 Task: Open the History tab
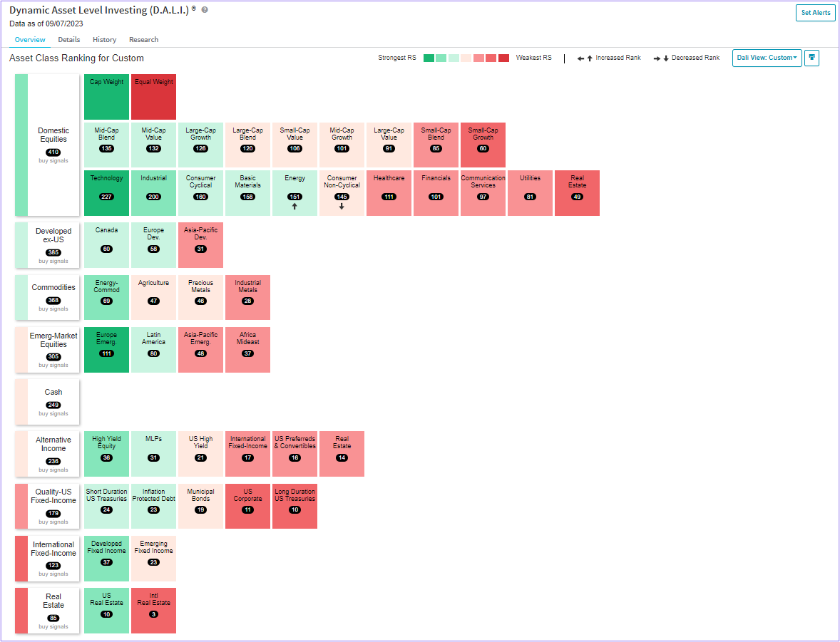[104, 40]
